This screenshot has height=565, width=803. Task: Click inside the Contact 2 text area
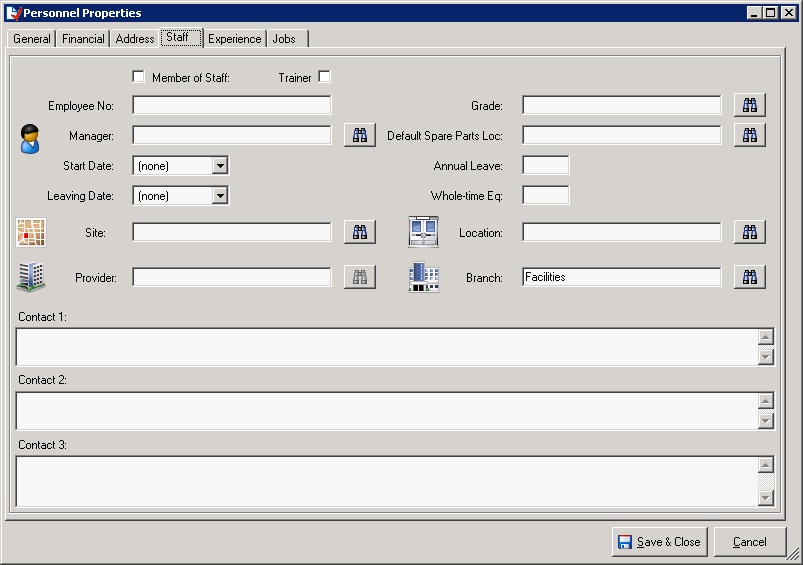(x=387, y=411)
